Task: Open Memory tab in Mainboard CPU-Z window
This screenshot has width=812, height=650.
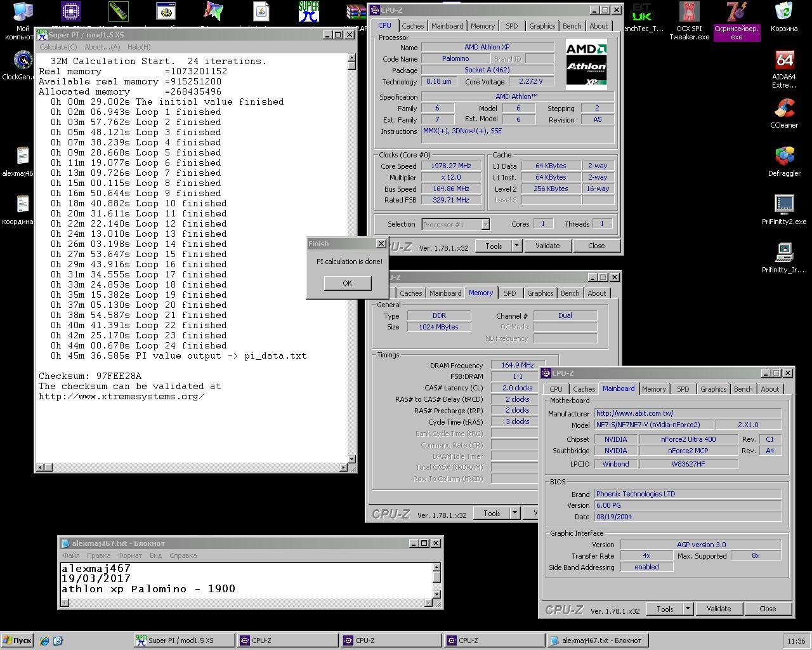Action: tap(653, 389)
